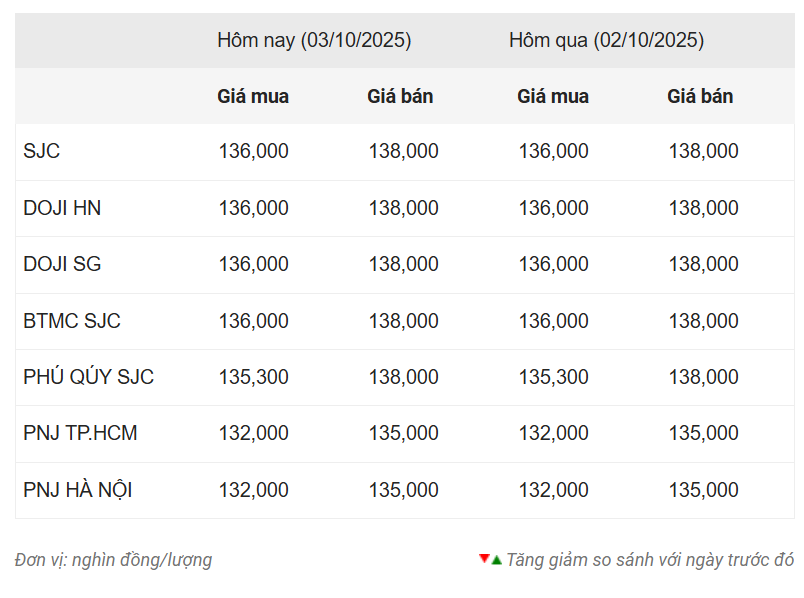Viewport: 804px width, 598px height.
Task: Click the Đơn vị: nghìn đồng/lượng note
Action: tap(113, 560)
